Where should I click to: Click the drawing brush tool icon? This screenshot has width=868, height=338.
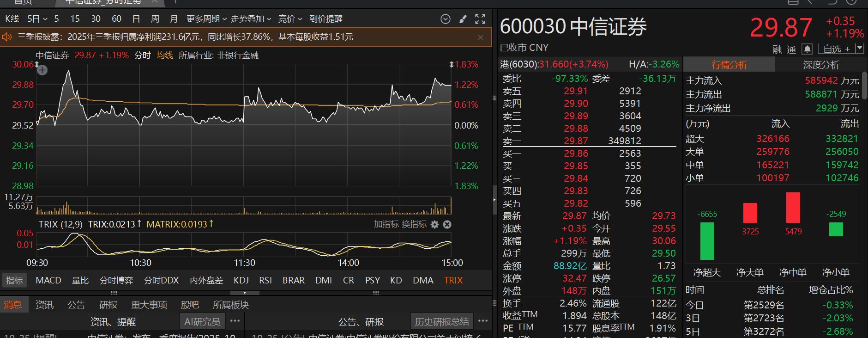point(463,19)
